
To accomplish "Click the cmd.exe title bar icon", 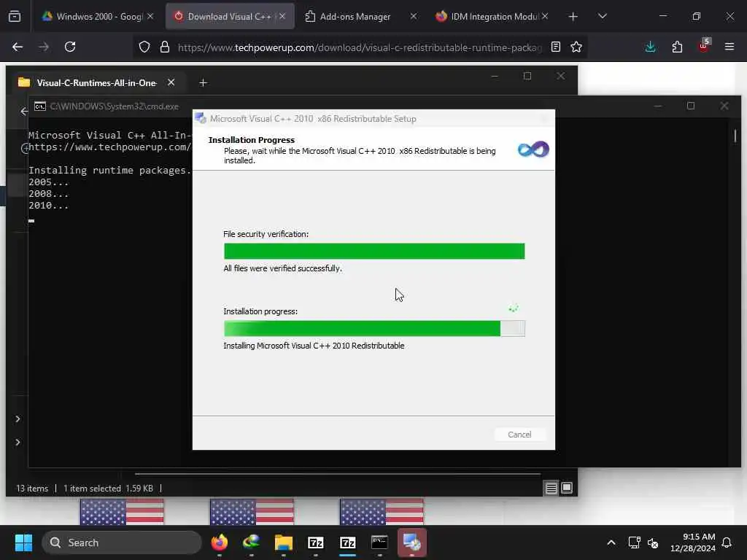I will click(x=40, y=106).
